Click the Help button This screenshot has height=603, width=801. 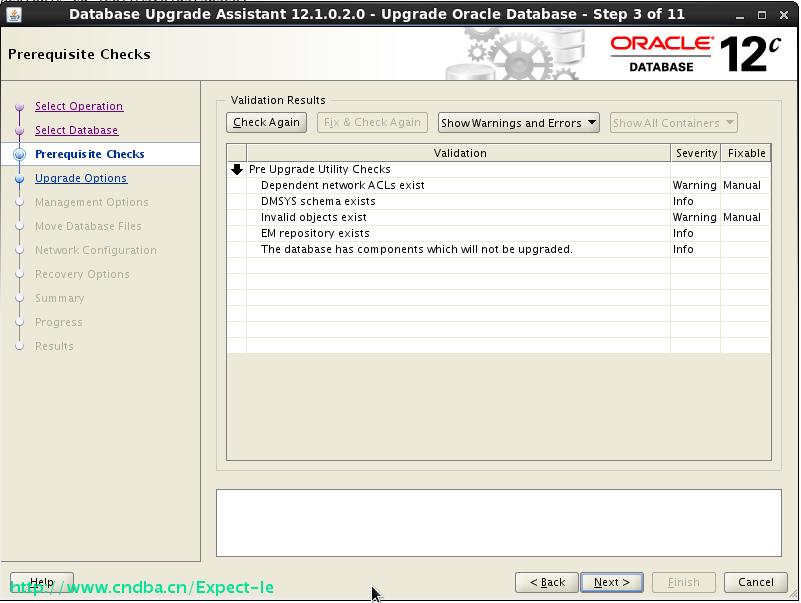coord(42,582)
